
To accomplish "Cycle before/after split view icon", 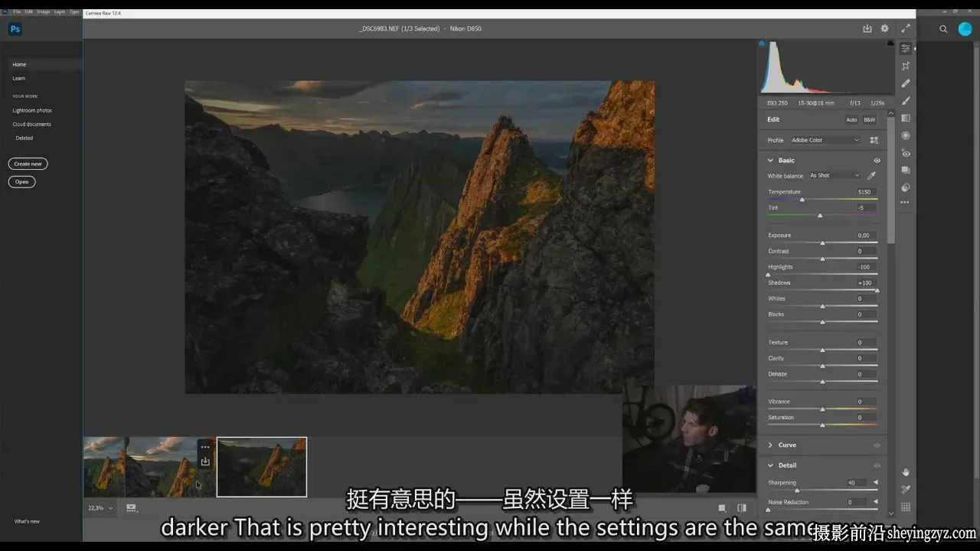I will click(741, 507).
